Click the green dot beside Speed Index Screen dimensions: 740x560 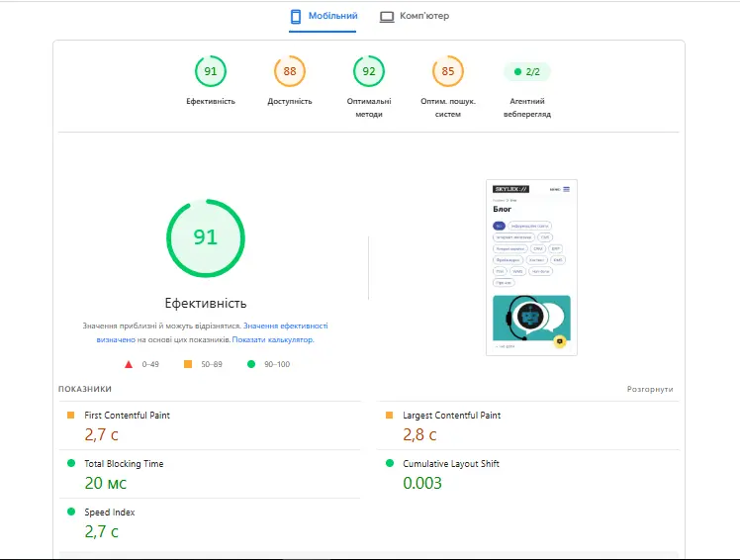click(71, 512)
